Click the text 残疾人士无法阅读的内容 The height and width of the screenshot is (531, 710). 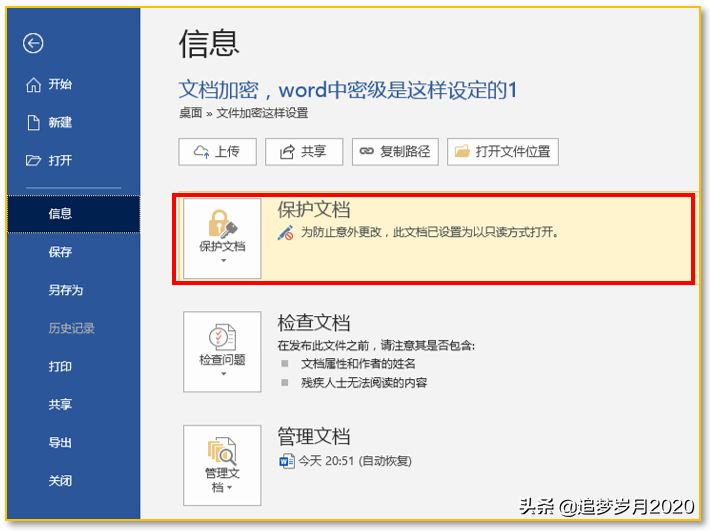tap(365, 383)
